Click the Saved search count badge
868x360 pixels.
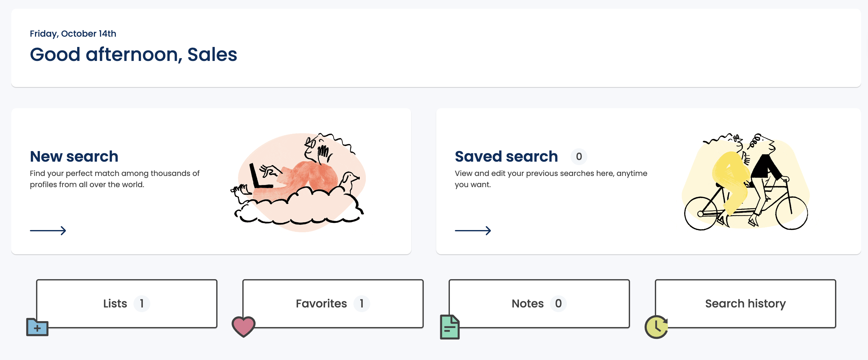[579, 157]
